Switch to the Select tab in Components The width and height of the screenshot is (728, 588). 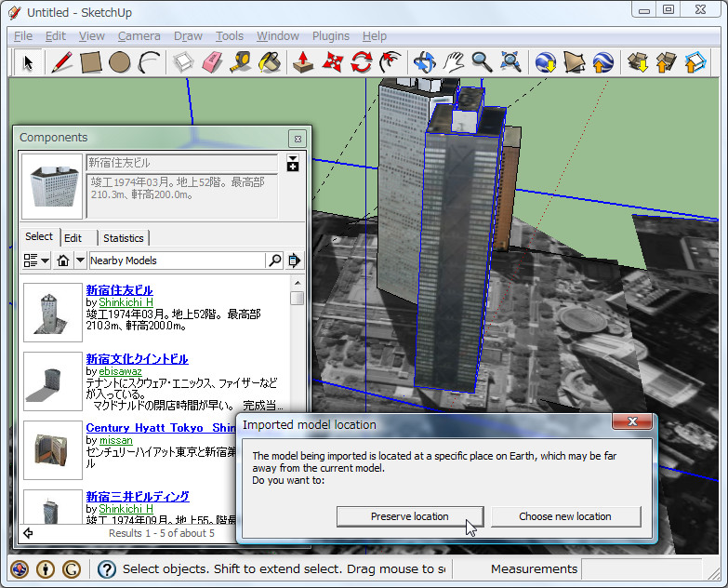tap(39, 236)
